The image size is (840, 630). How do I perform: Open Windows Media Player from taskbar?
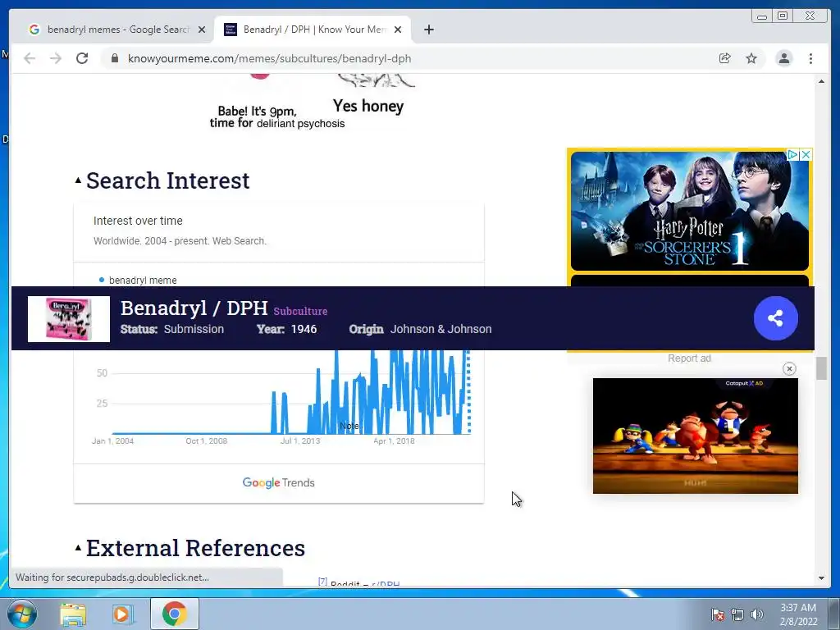(122, 614)
